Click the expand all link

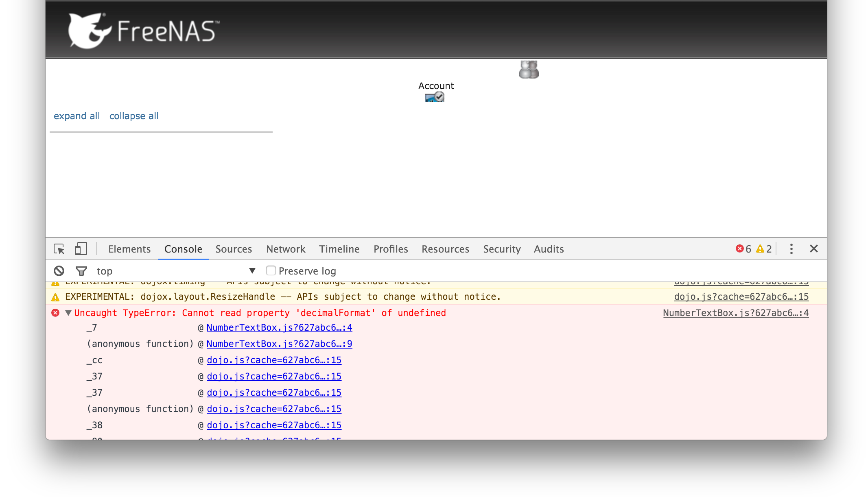click(x=77, y=116)
